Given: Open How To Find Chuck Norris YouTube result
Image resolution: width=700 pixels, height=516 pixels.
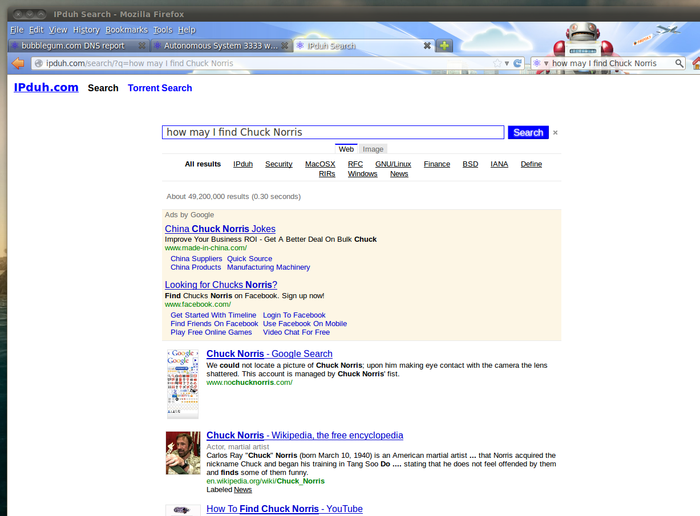Looking at the screenshot, I should coord(284,509).
